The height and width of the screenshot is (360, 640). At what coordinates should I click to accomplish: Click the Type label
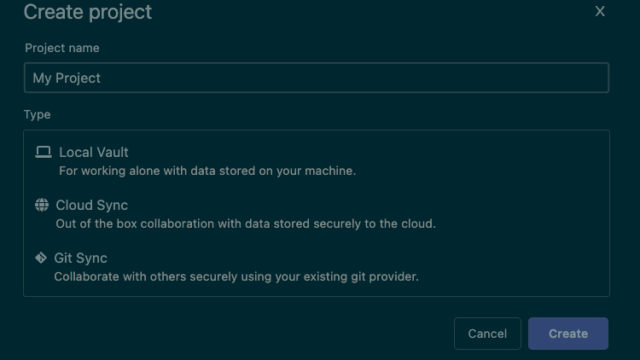pyautogui.click(x=37, y=115)
